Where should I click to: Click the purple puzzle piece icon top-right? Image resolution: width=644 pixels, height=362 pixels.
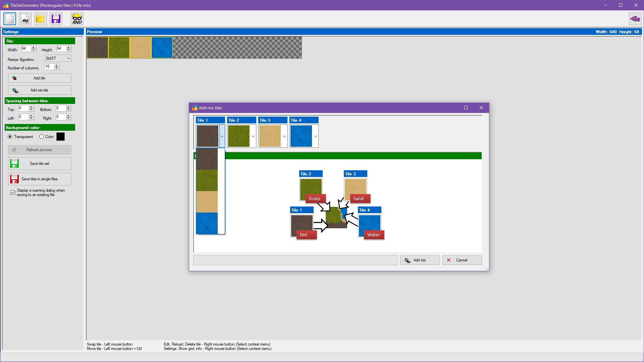pyautogui.click(x=635, y=19)
